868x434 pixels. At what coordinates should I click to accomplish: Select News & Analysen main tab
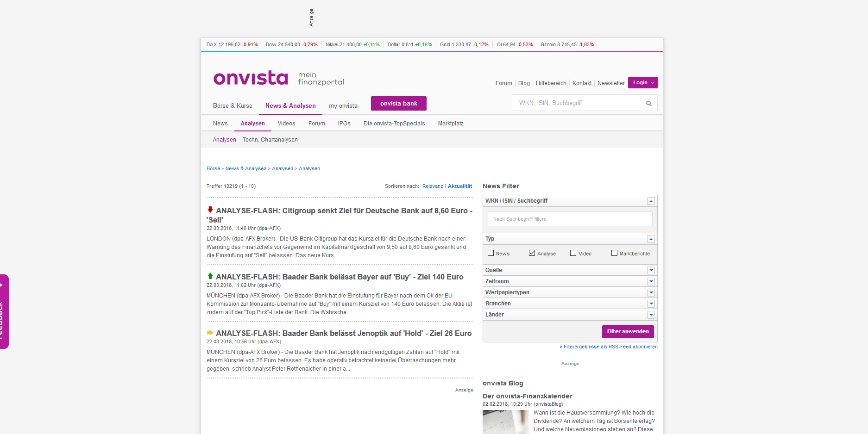290,106
